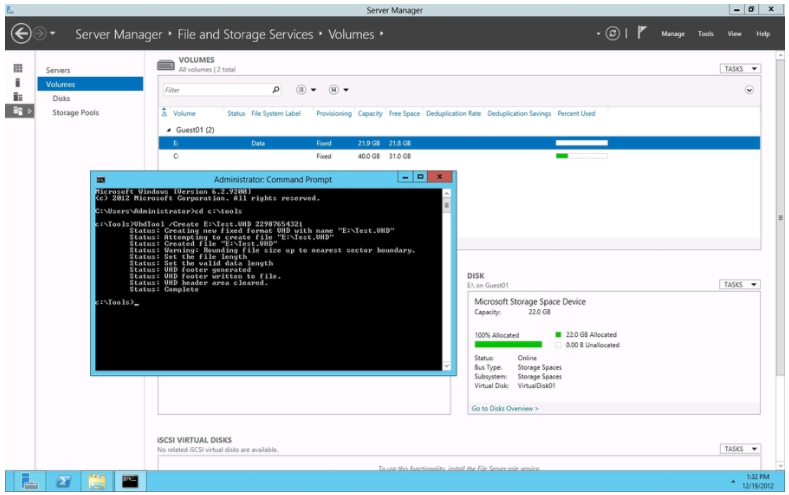Click the Command Prompt console text area
Image resolution: width=789 pixels, height=495 pixels.
point(269,279)
